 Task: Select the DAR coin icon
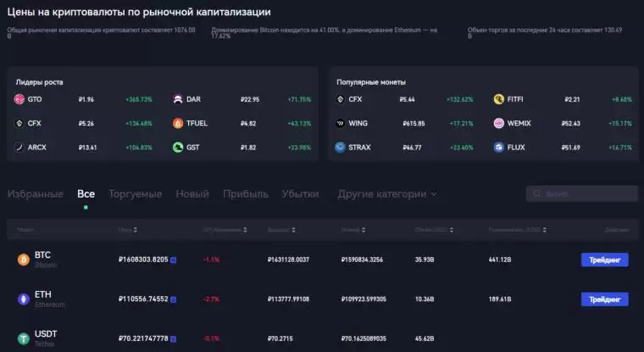coord(178,99)
